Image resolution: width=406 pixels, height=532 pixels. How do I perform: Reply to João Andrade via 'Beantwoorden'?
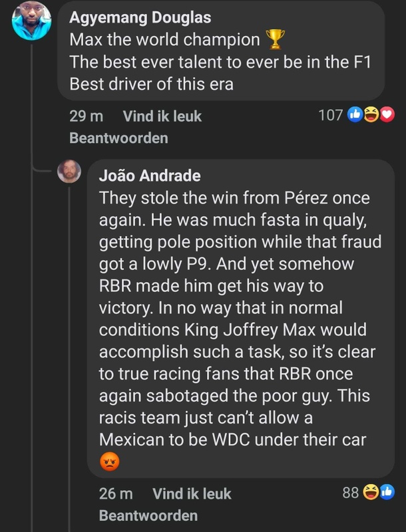tap(148, 515)
